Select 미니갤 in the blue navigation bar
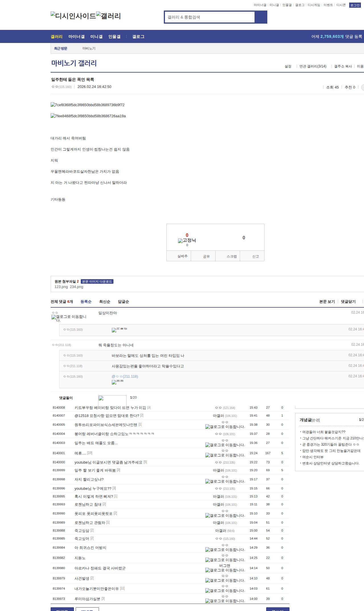364x611 pixels. coord(96,36)
